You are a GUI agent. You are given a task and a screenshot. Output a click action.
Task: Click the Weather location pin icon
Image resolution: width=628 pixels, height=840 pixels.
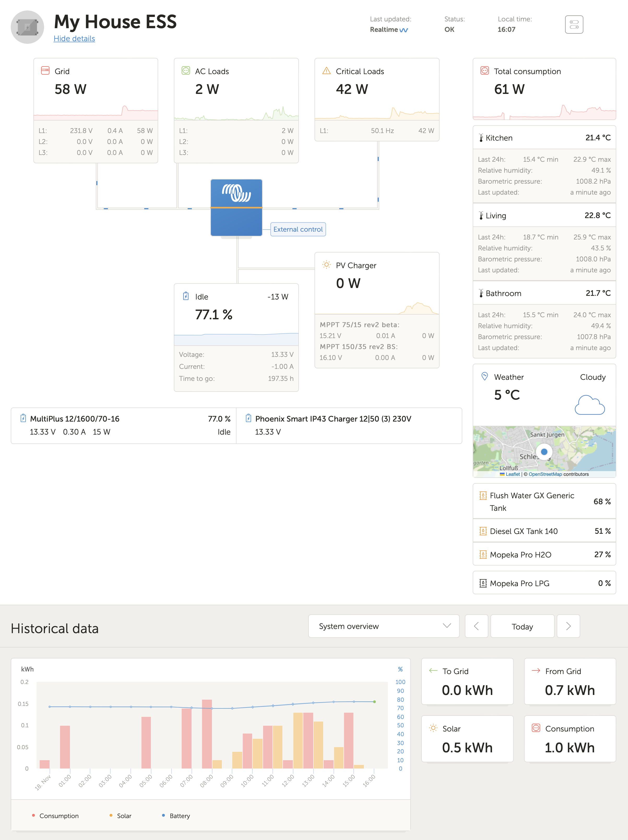484,377
